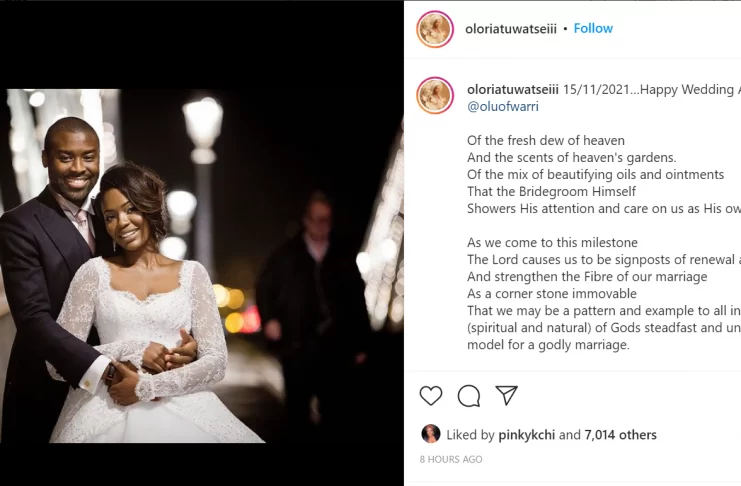Click the heart Like icon
Viewport: 741px width, 486px height.
[x=431, y=395]
